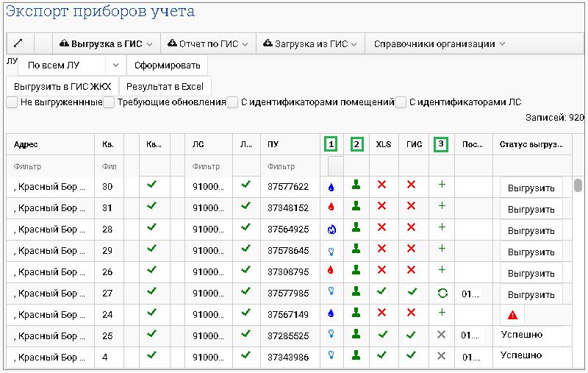This screenshot has height=373, width=588.
Task: Click the green stamp icon for PU 37564925
Action: (x=356, y=228)
